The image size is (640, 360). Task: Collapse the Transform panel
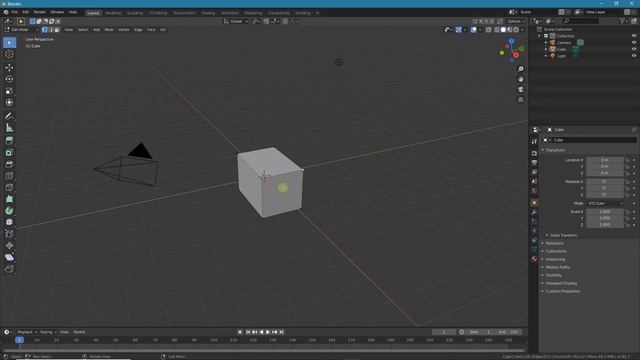click(556, 150)
